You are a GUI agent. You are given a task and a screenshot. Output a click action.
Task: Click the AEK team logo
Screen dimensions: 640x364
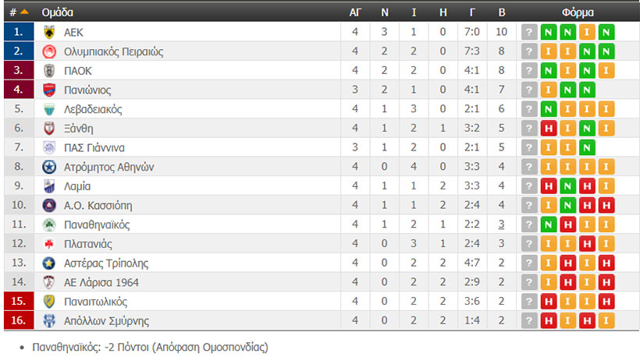[x=49, y=32]
